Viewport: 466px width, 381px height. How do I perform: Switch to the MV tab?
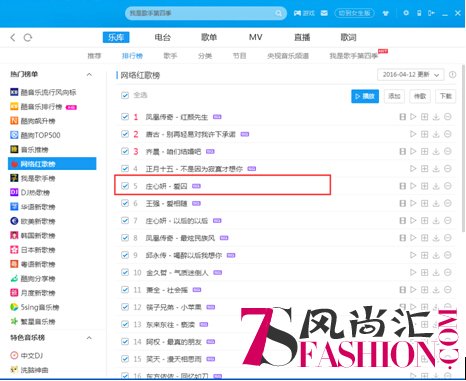255,37
